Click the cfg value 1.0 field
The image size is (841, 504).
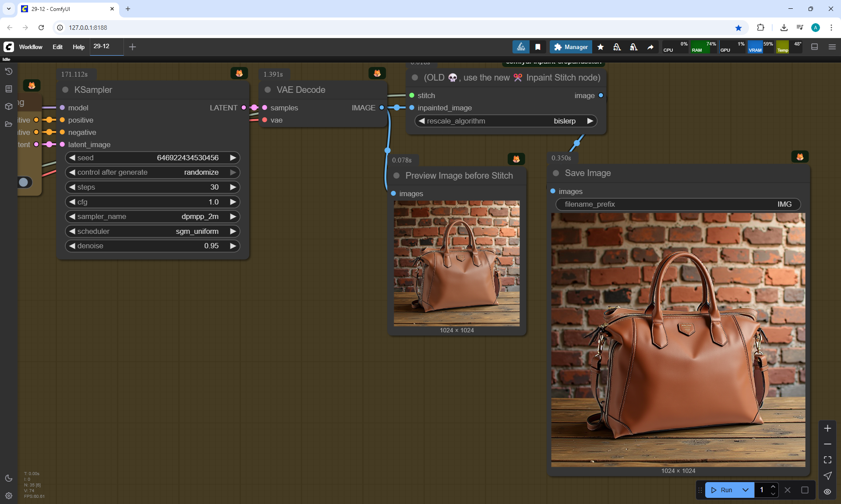152,202
